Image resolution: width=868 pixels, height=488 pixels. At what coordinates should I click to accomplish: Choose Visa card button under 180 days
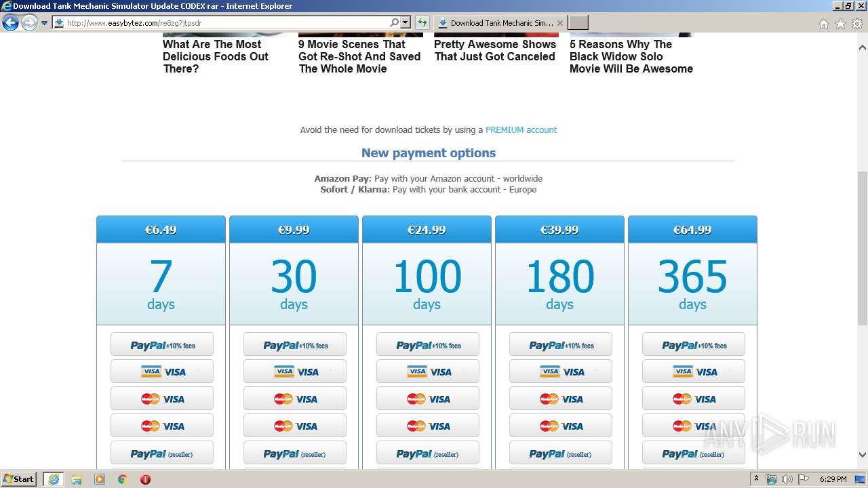tap(561, 371)
